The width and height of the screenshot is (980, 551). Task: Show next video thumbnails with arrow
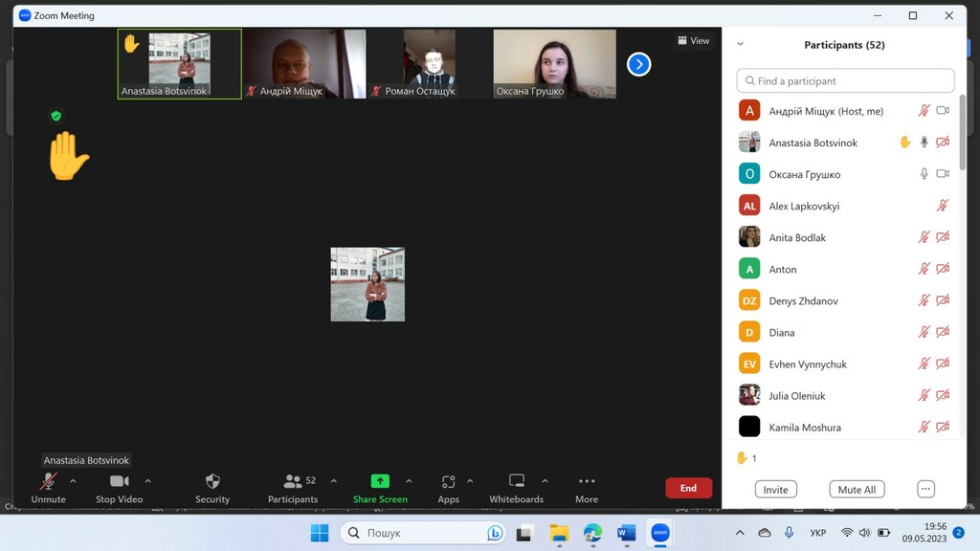point(638,64)
